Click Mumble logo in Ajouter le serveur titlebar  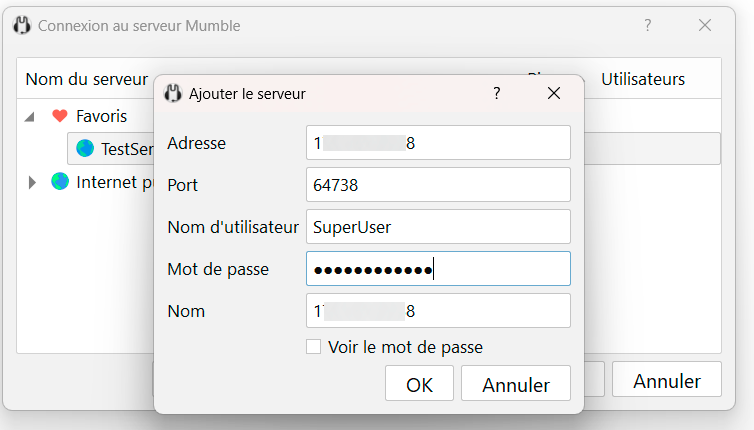point(172,94)
